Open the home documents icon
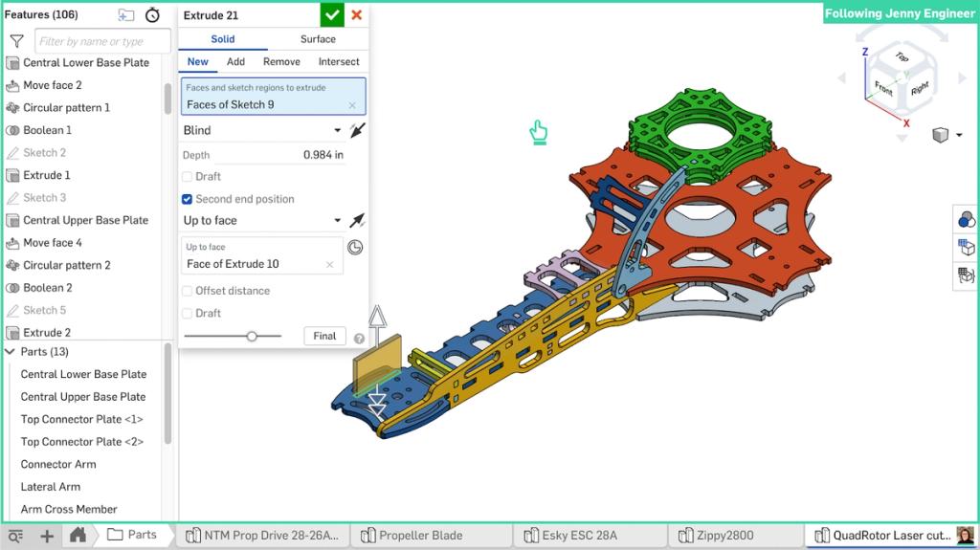Image resolution: width=980 pixels, height=550 pixels. 78,536
